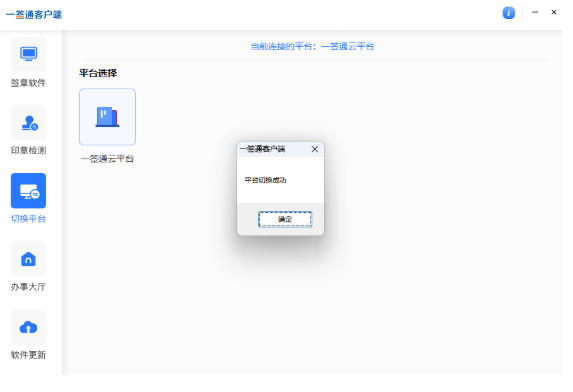Close the 平台切换成功 dialog with X
This screenshot has height=392, width=573.
[x=315, y=149]
